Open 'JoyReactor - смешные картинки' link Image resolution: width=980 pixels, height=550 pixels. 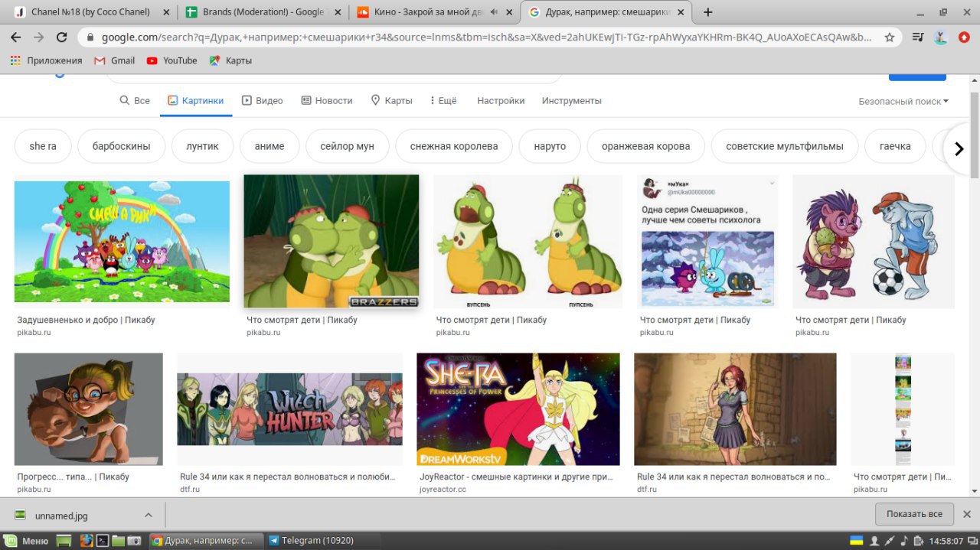pyautogui.click(x=516, y=477)
